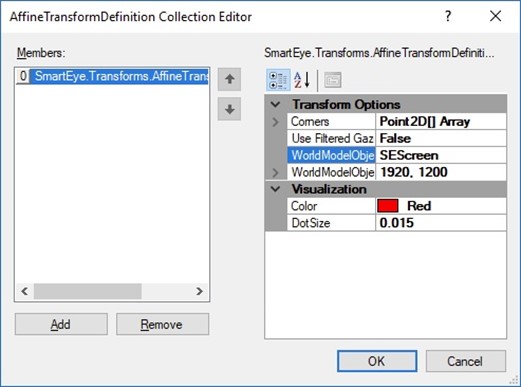521x387 pixels.
Task: Move member up with arrow button
Action: pyautogui.click(x=229, y=79)
